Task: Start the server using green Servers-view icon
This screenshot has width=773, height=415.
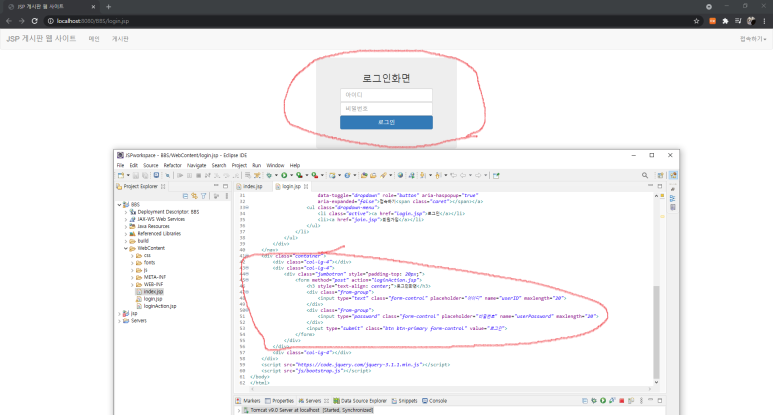Action: point(603,401)
